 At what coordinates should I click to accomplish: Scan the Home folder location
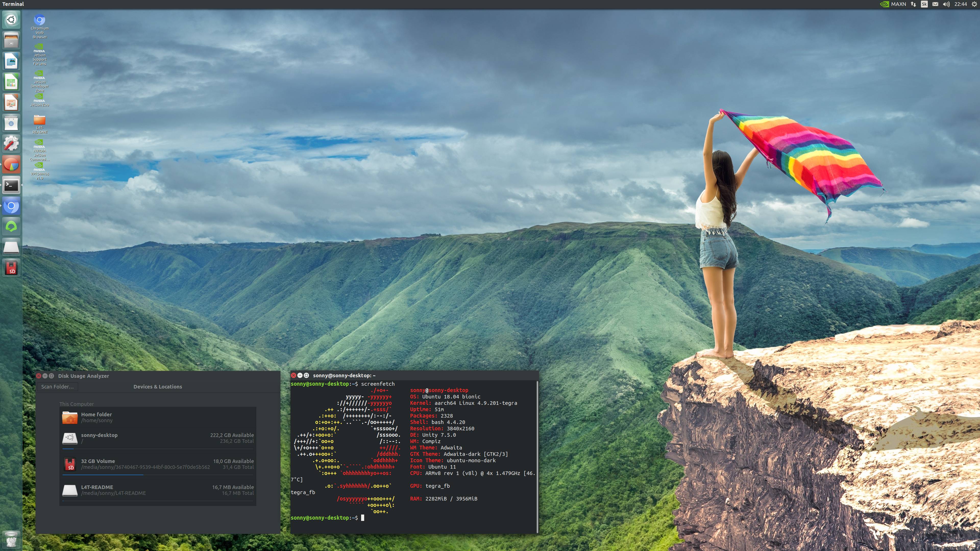tap(157, 417)
